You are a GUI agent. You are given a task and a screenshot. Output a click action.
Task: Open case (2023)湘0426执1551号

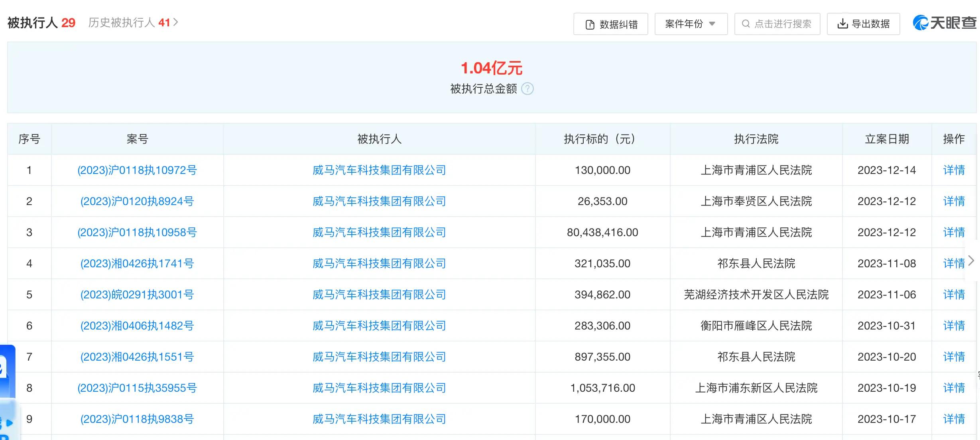coord(137,357)
